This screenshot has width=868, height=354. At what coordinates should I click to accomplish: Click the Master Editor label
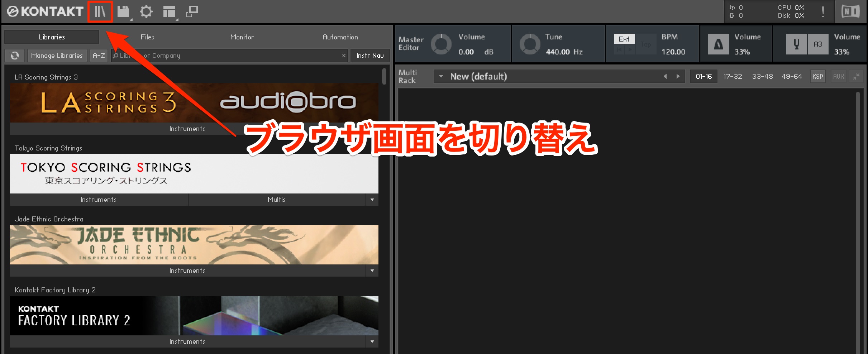(411, 44)
